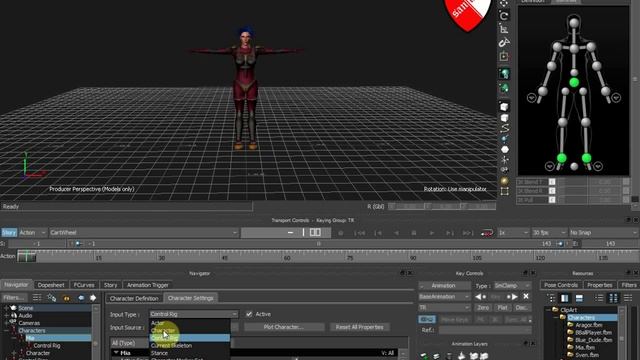Image resolution: width=640 pixels, height=360 pixels.
Task: Open the key Type dropdown in Key Controls
Action: pos(512,286)
